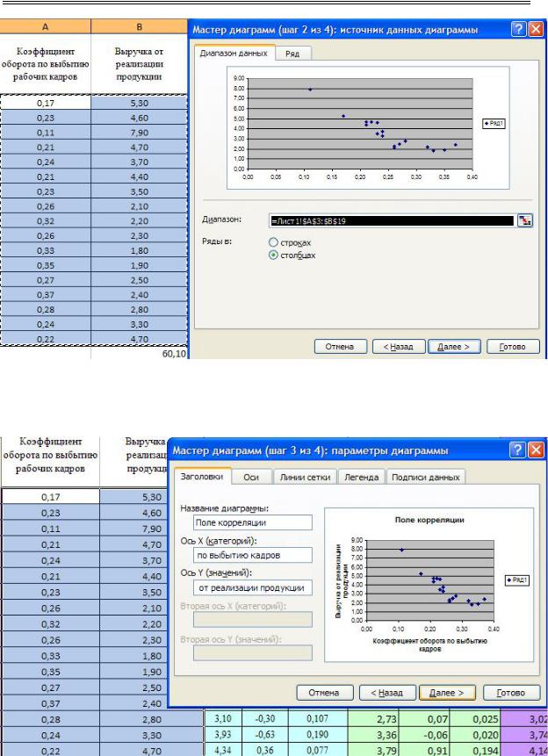Close the step 2 chart wizard dialog

coord(536,29)
